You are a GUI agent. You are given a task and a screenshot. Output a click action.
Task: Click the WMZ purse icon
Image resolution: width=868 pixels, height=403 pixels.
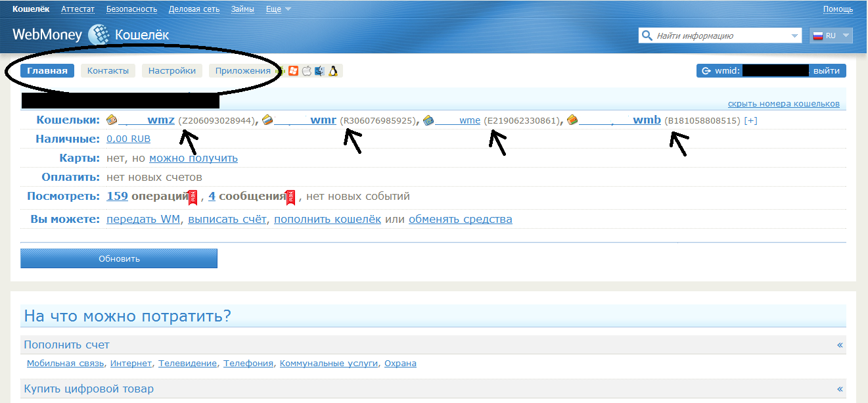pos(112,120)
